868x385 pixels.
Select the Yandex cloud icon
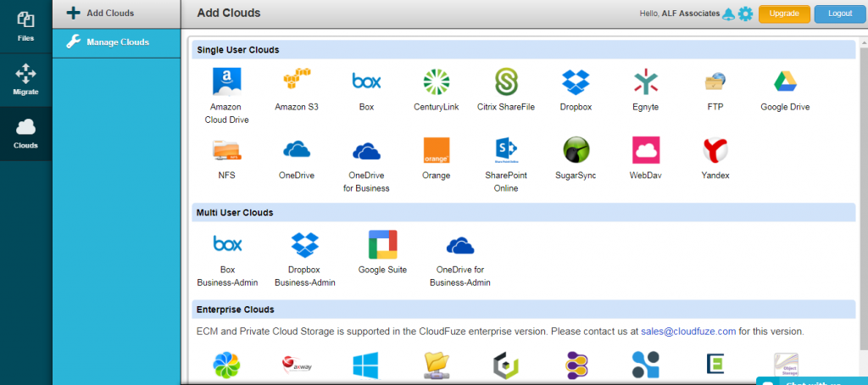(x=715, y=150)
